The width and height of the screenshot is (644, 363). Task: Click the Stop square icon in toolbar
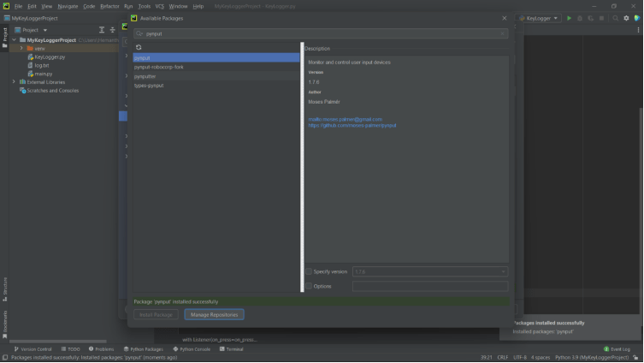click(x=602, y=18)
